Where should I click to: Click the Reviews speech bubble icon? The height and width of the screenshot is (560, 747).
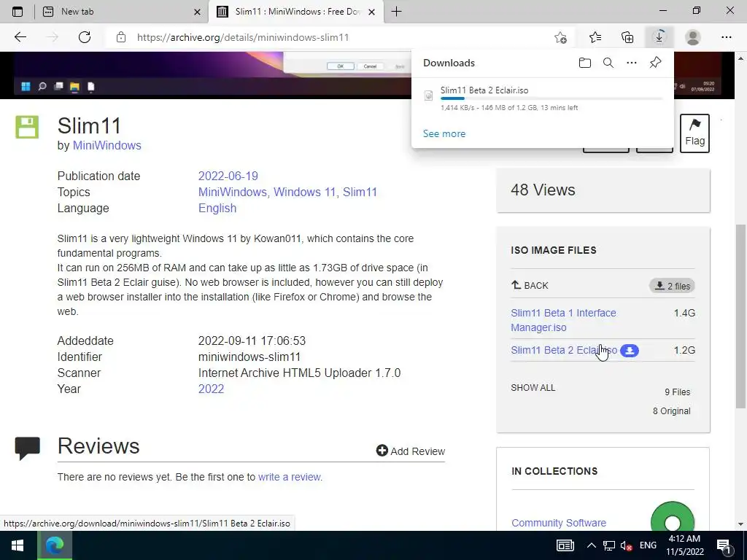tap(27, 448)
